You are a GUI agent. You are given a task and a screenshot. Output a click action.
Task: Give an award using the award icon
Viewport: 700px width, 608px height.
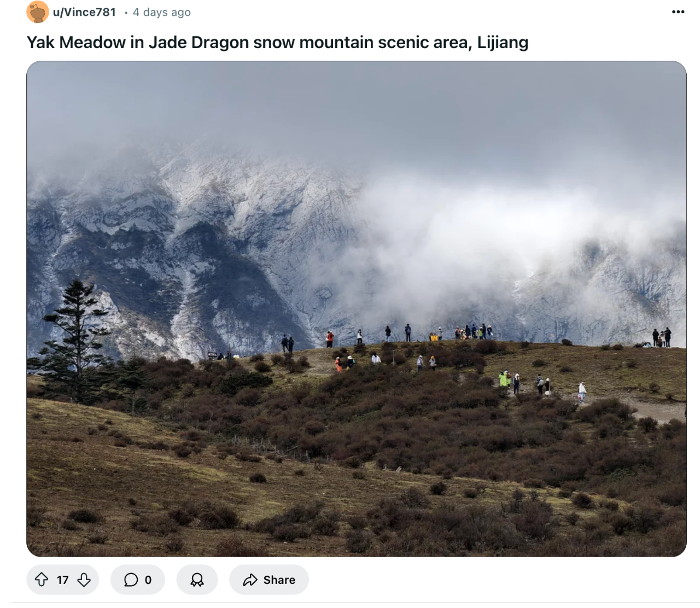[197, 580]
